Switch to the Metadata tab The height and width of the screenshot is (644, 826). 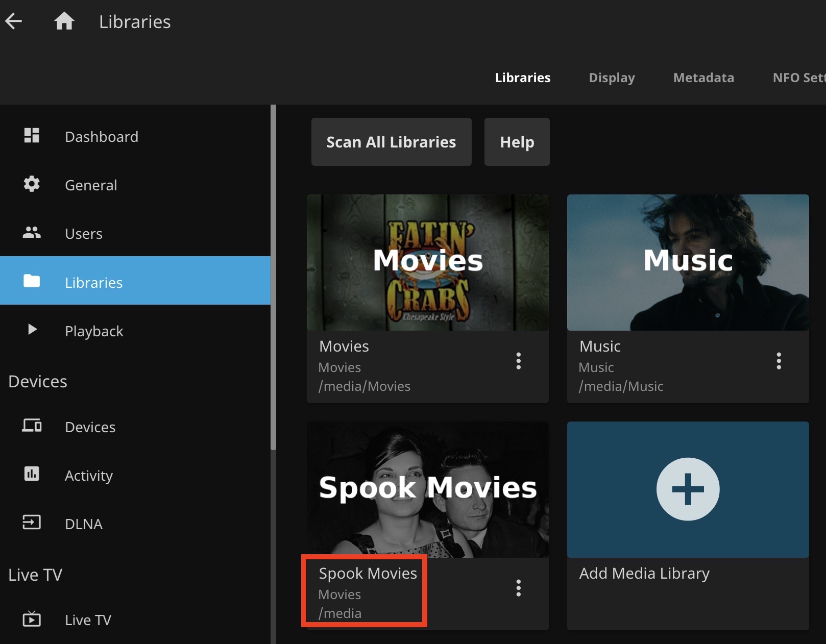(703, 78)
